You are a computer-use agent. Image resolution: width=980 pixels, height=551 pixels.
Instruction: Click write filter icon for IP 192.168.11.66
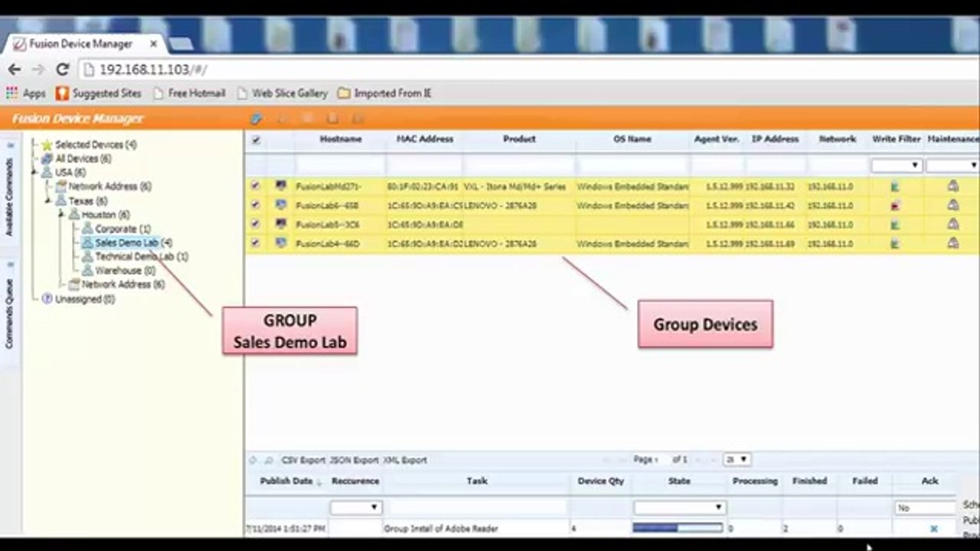pyautogui.click(x=895, y=224)
